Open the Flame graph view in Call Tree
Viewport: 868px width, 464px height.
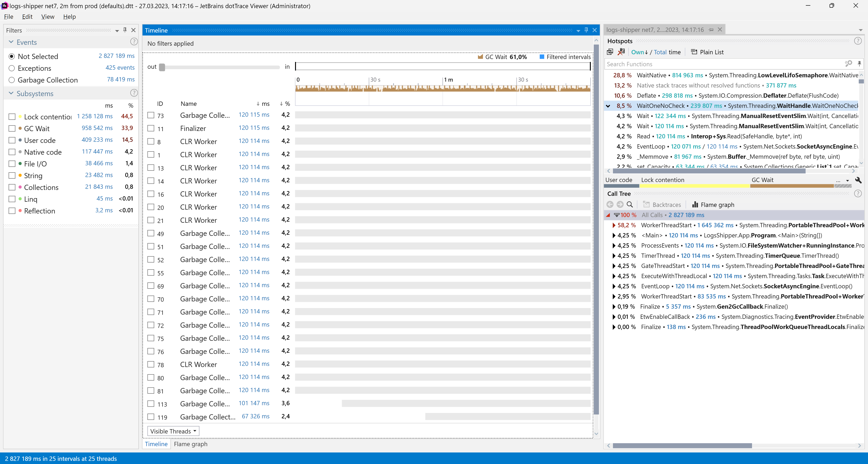[x=713, y=205]
